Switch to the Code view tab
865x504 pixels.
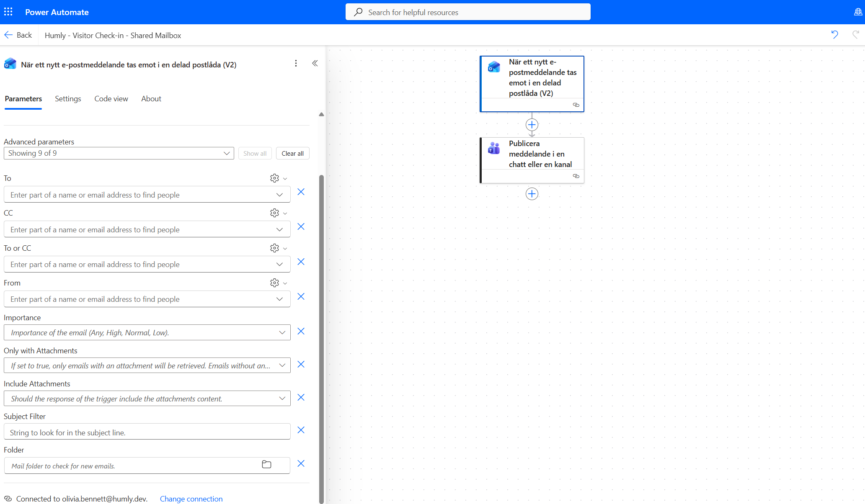[111, 99]
